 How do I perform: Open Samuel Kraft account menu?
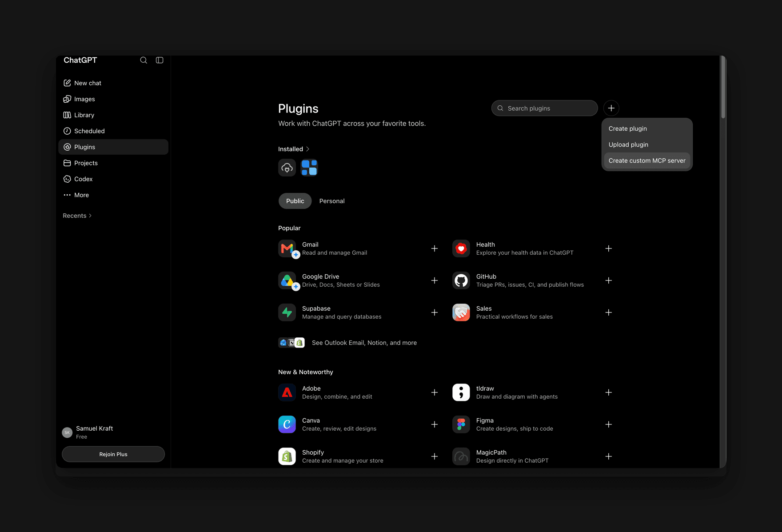[113, 432]
